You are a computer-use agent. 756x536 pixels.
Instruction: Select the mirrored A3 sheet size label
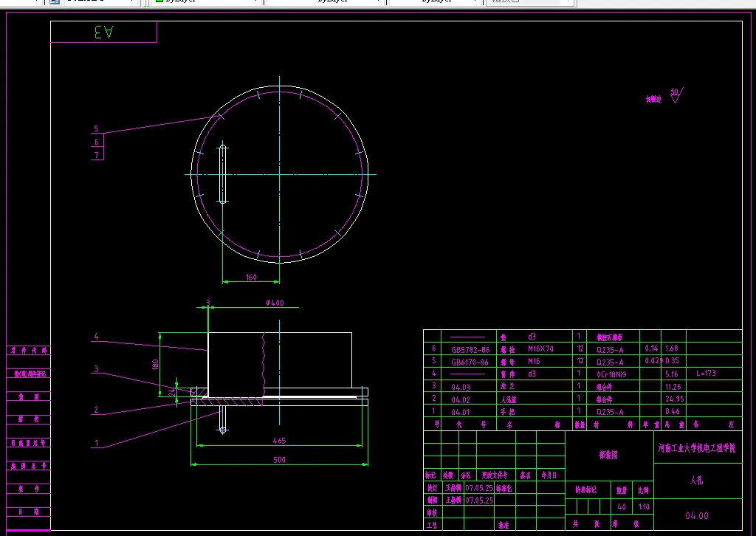coord(103,32)
